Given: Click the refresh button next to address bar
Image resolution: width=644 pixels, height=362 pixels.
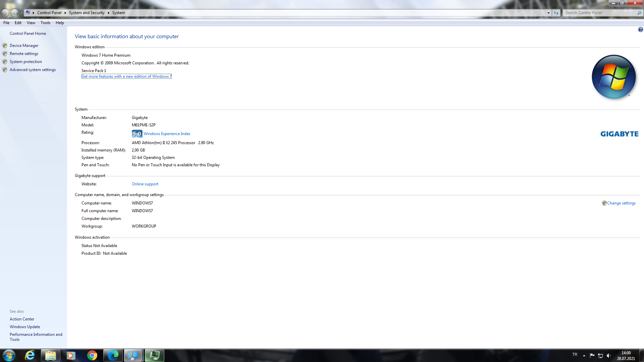Looking at the screenshot, I should [x=556, y=13].
